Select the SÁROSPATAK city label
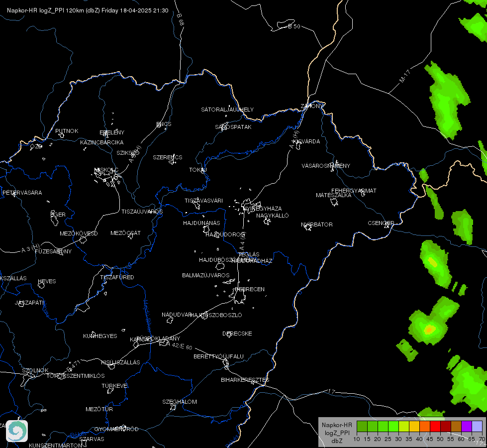 click(233, 127)
